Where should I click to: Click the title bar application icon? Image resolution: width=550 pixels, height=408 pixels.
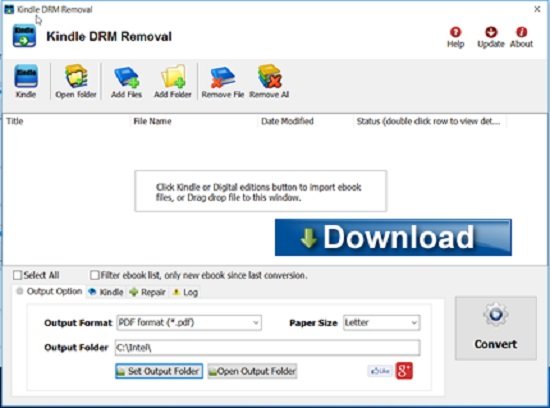click(x=9, y=9)
